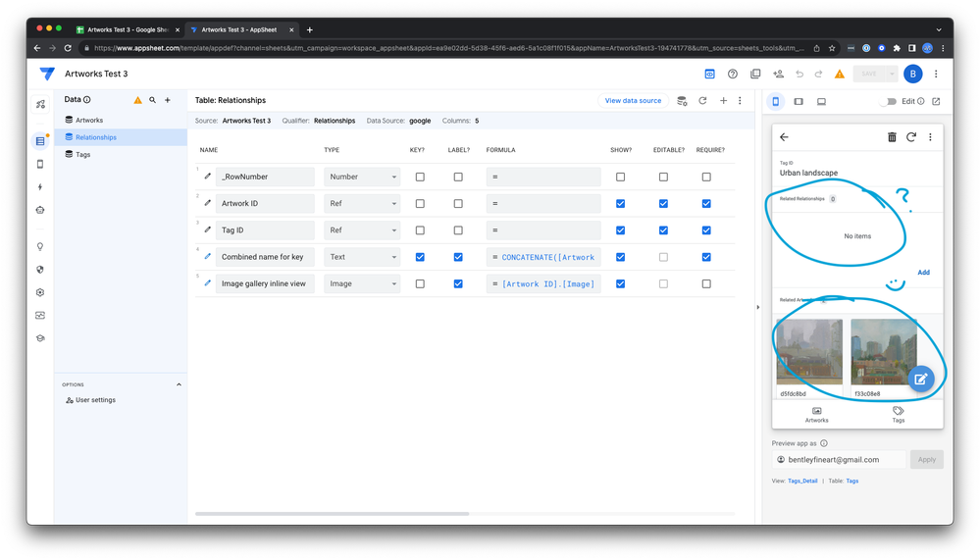Open User settings option
Screen dimensions: 980x560
coord(90,400)
